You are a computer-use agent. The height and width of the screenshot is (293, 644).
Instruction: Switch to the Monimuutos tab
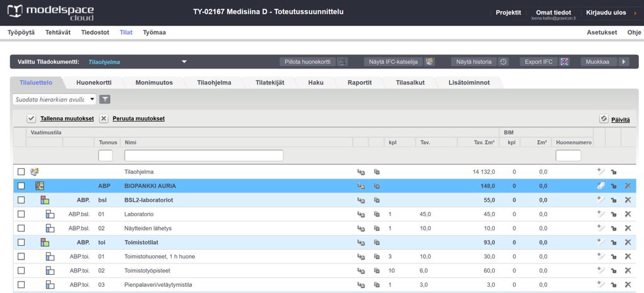pyautogui.click(x=154, y=83)
